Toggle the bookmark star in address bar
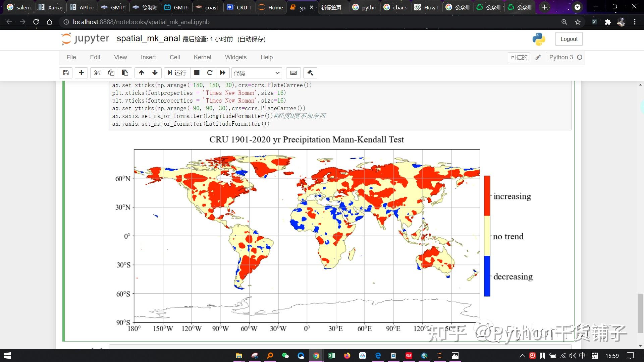Image resolution: width=644 pixels, height=362 pixels. point(578,22)
